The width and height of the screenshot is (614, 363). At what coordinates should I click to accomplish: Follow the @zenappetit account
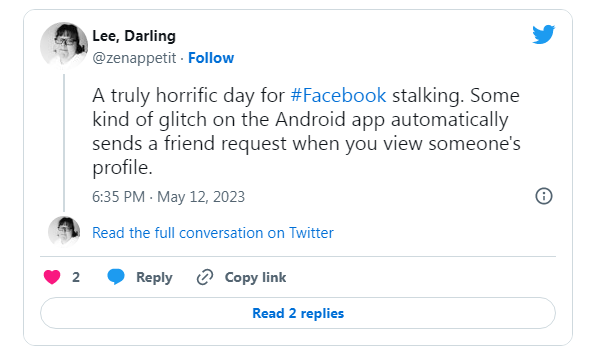(211, 58)
